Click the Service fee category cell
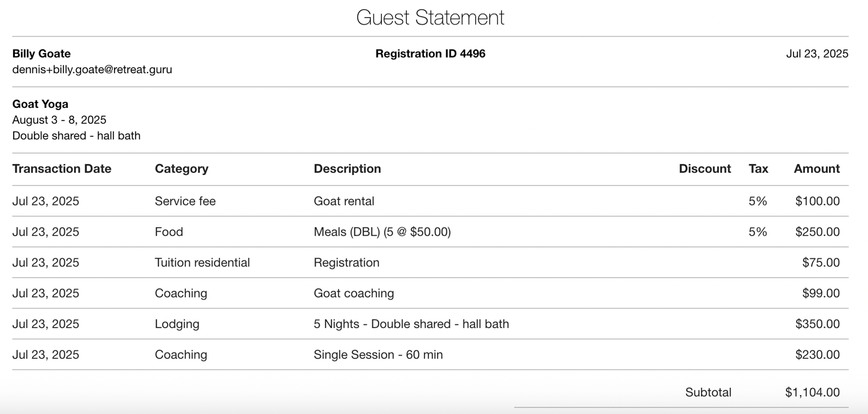This screenshot has width=868, height=414. [x=185, y=201]
